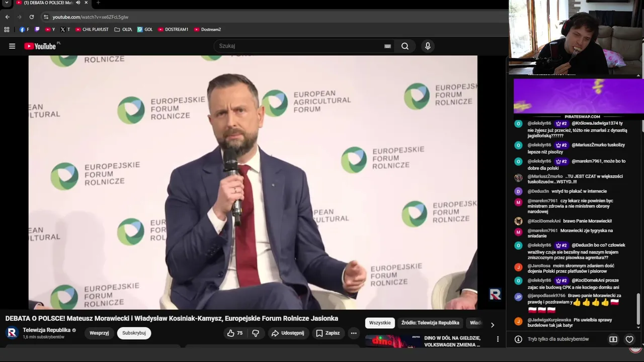Open the Telewizja Republika channel avatar

[x=12, y=333]
